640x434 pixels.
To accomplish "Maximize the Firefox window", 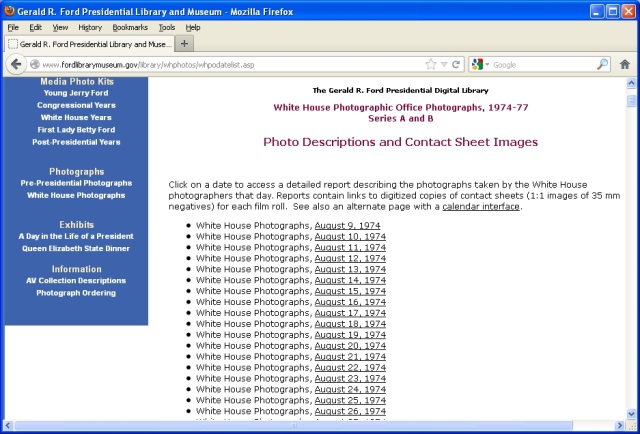I will [x=613, y=11].
